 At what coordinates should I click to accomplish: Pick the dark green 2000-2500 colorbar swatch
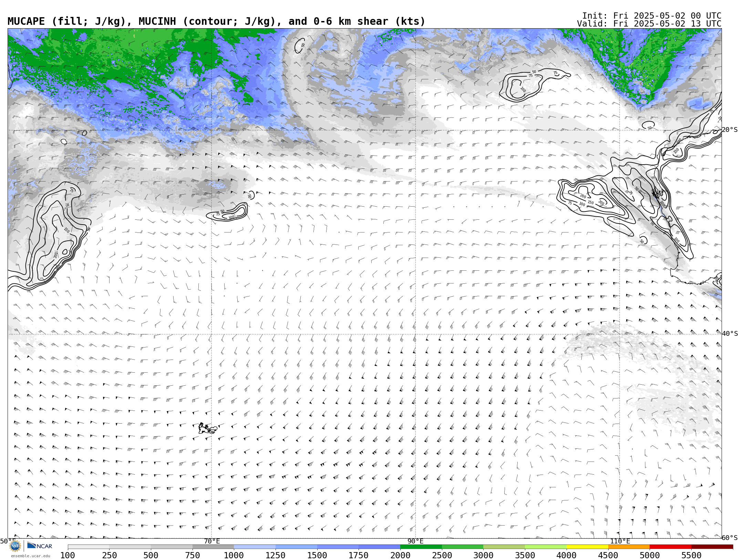tap(421, 547)
